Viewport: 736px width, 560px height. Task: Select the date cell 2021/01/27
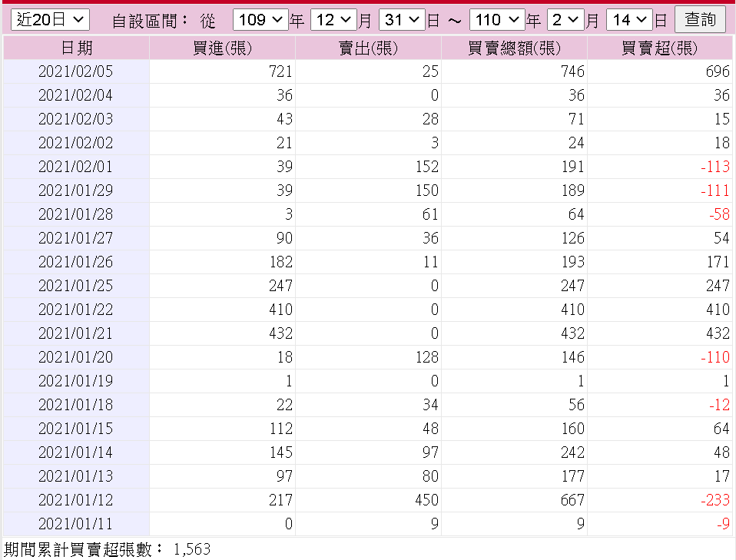(x=75, y=238)
